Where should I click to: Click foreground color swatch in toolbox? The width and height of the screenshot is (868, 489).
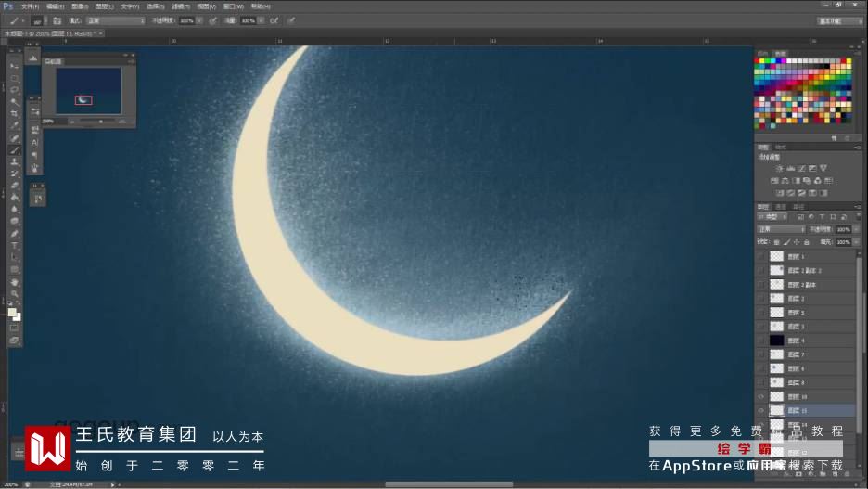[12, 313]
